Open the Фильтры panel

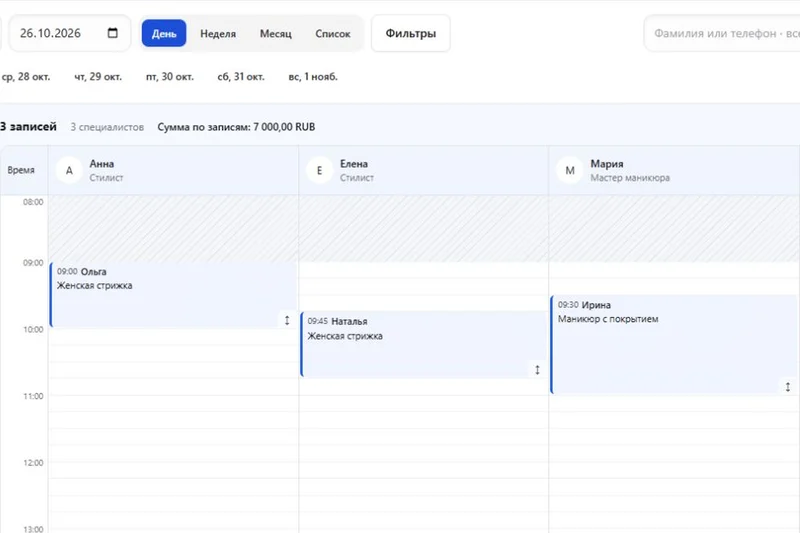pos(411,33)
